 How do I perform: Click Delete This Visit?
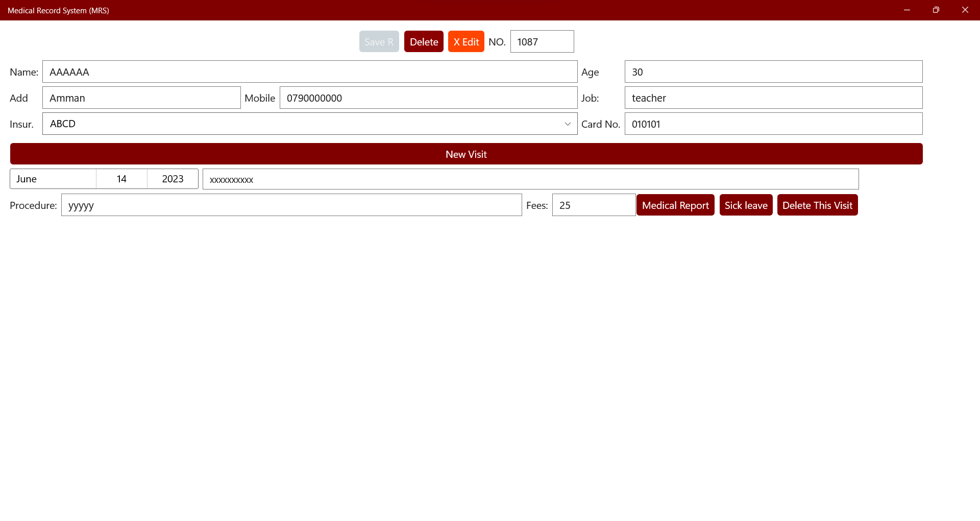[x=817, y=205]
